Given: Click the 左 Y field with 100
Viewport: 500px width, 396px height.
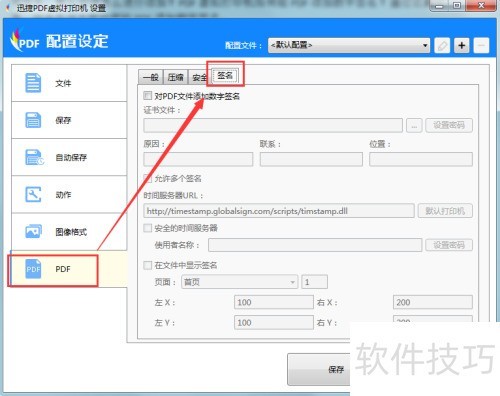Looking at the screenshot, I should tap(274, 323).
